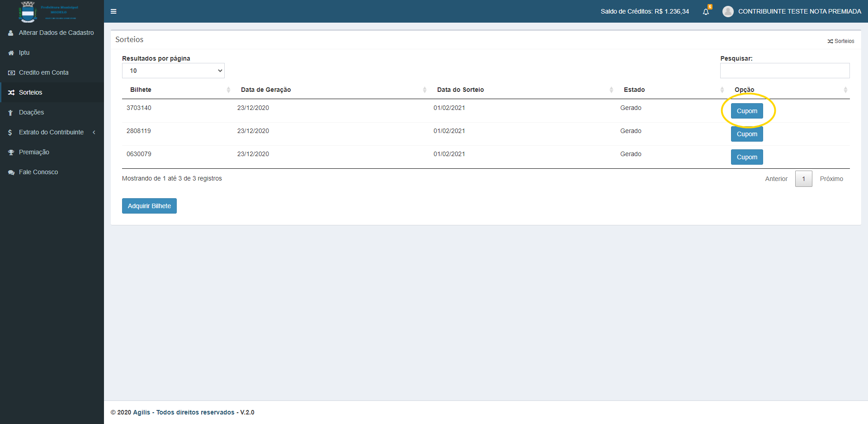Click the hamburger menu icon
The width and height of the screenshot is (868, 424).
[113, 11]
